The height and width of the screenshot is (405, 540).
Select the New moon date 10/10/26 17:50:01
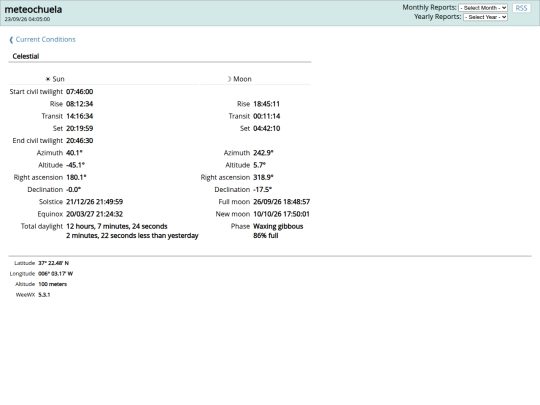(281, 214)
